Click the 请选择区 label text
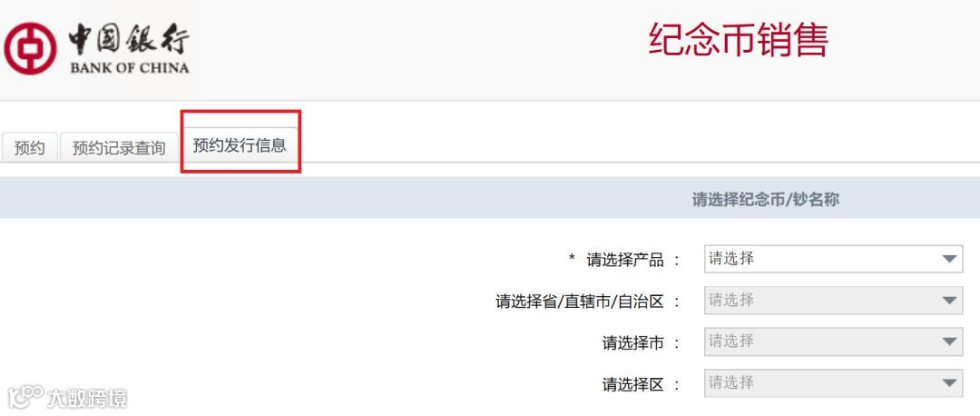This screenshot has height=416, width=980. click(633, 384)
